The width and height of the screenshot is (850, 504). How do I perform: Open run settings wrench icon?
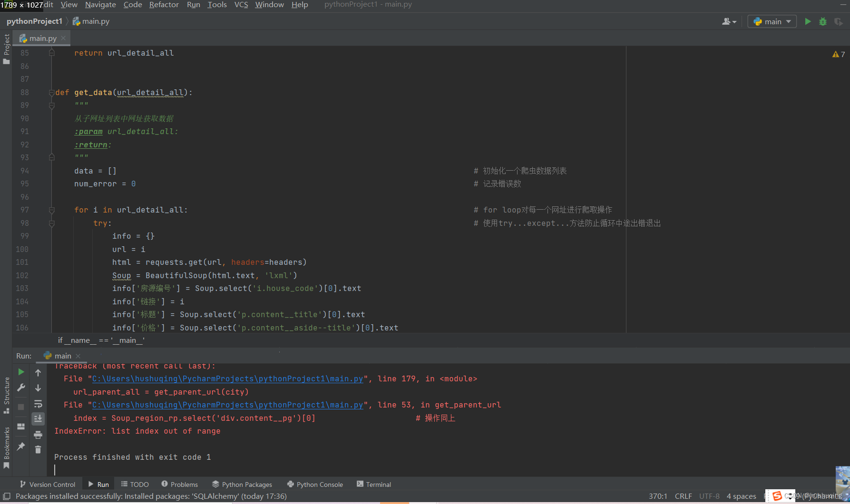click(21, 388)
